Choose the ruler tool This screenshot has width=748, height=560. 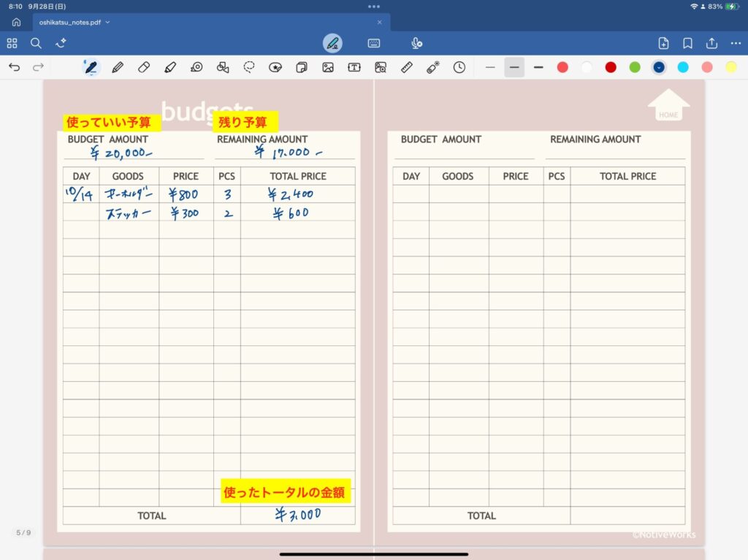coord(407,67)
